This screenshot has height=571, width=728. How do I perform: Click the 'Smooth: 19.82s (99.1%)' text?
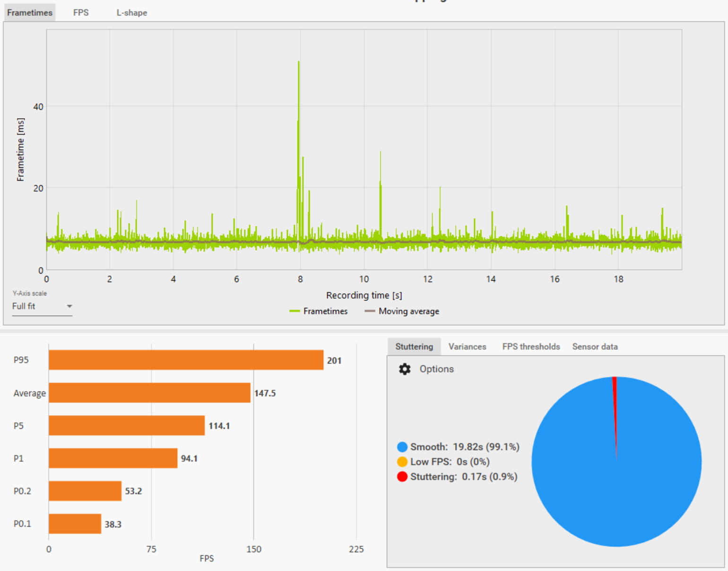point(465,447)
